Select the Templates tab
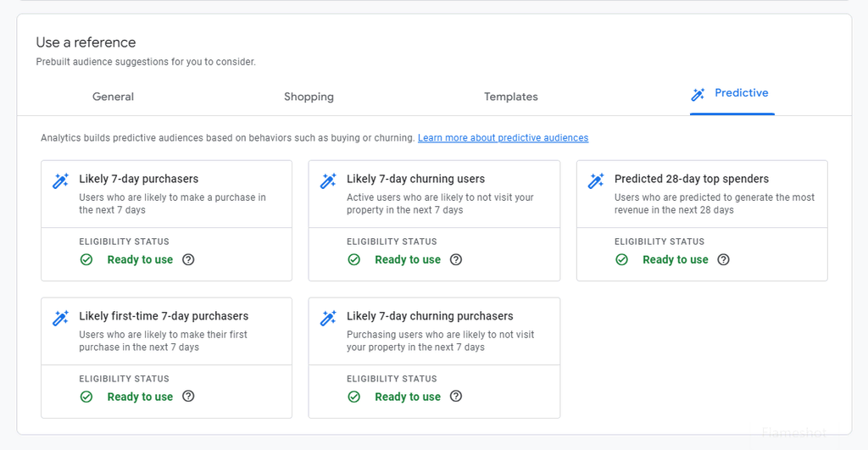Viewport: 868px width, 450px height. [510, 97]
